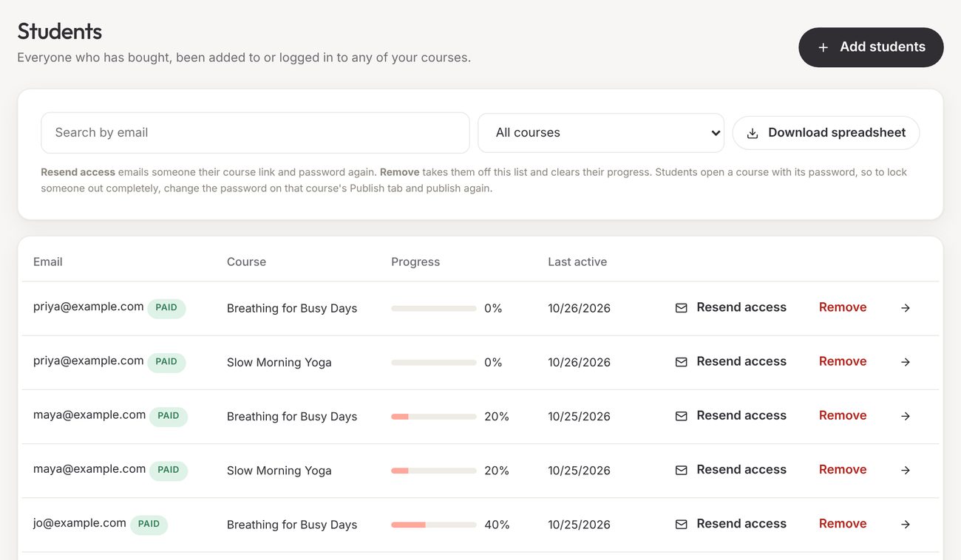Click envelope icon in maya Slow Morning Yoga row
Screen dimensions: 961x560
click(682, 470)
